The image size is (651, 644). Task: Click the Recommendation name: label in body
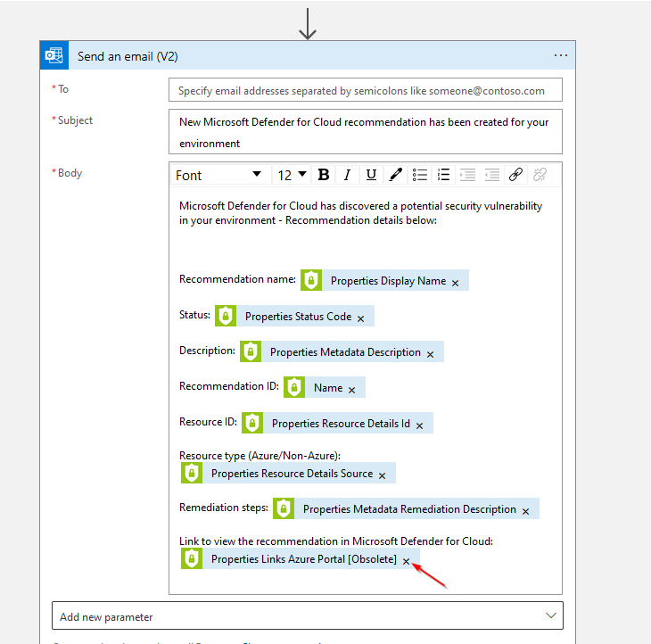[x=237, y=279]
